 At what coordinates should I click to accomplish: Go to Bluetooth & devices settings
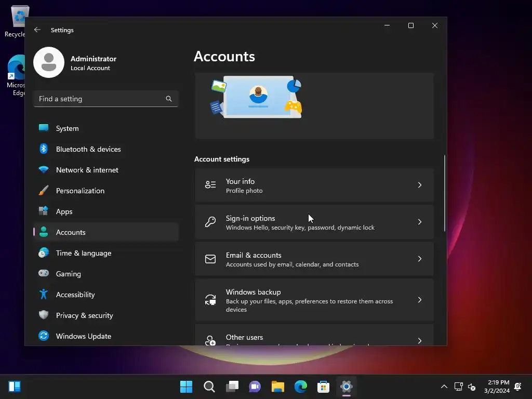tap(106, 149)
